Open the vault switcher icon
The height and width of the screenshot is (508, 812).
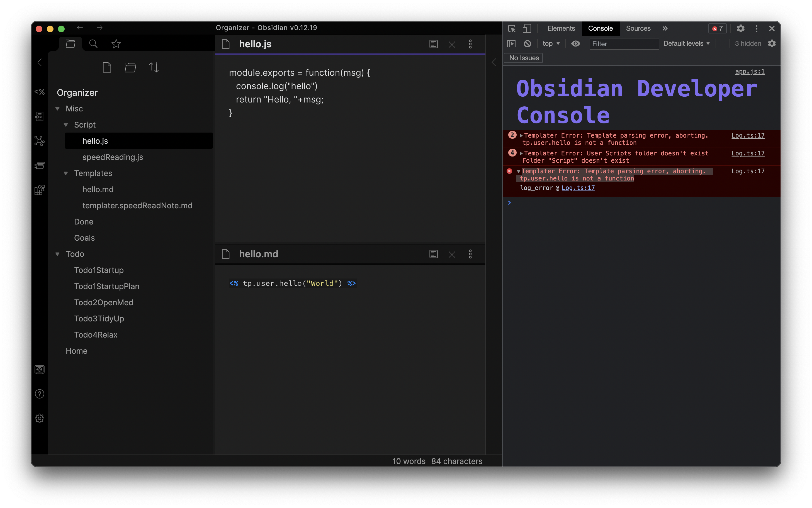(40, 369)
